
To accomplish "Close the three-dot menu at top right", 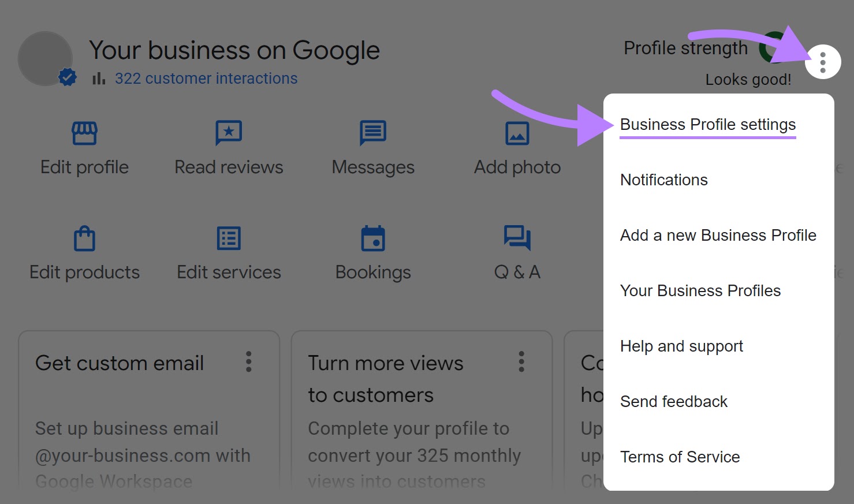I will 823,62.
